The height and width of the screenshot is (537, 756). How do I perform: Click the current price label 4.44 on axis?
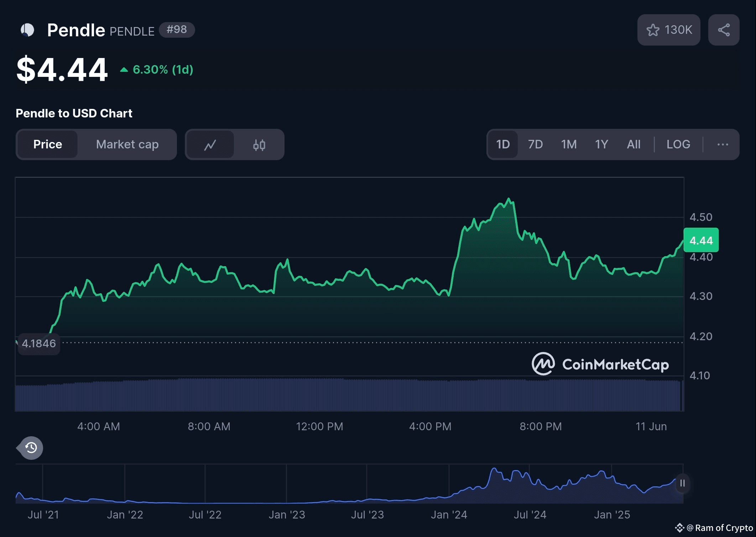(x=701, y=240)
